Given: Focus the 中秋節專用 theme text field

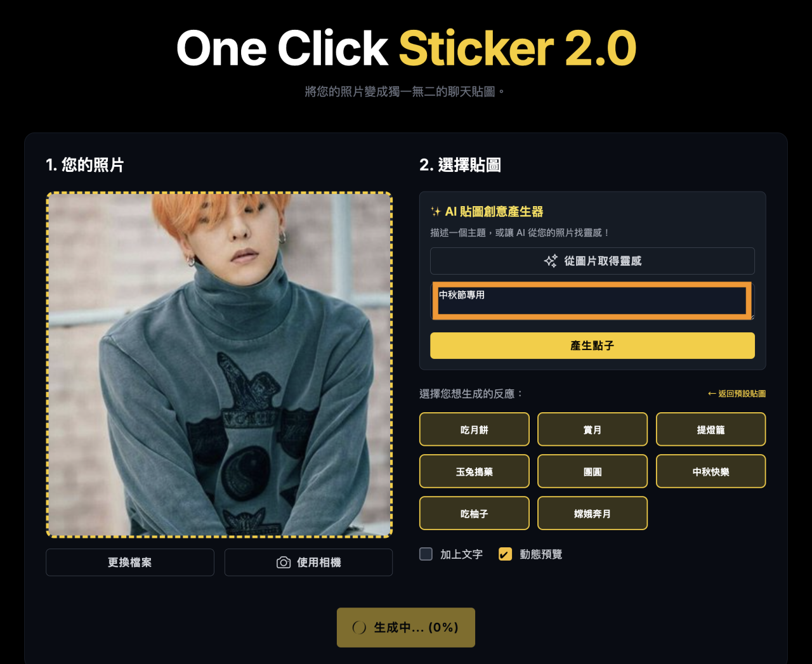Looking at the screenshot, I should [x=593, y=301].
